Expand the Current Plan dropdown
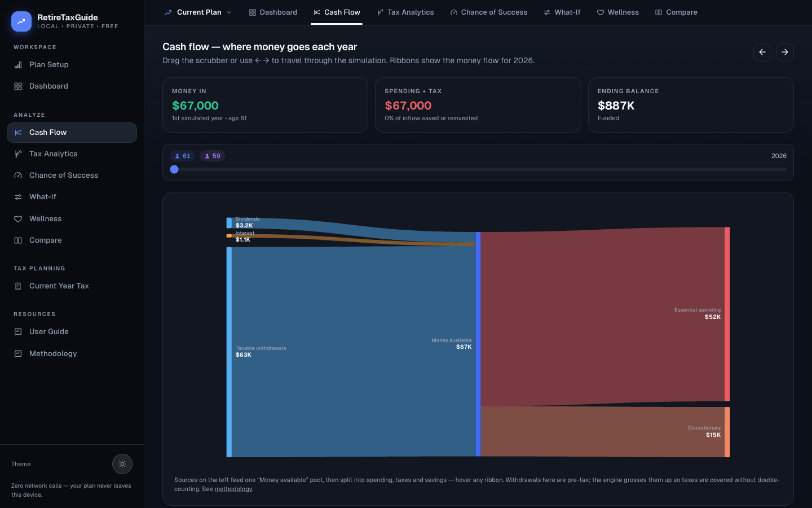Image resolution: width=812 pixels, height=508 pixels. coord(198,12)
